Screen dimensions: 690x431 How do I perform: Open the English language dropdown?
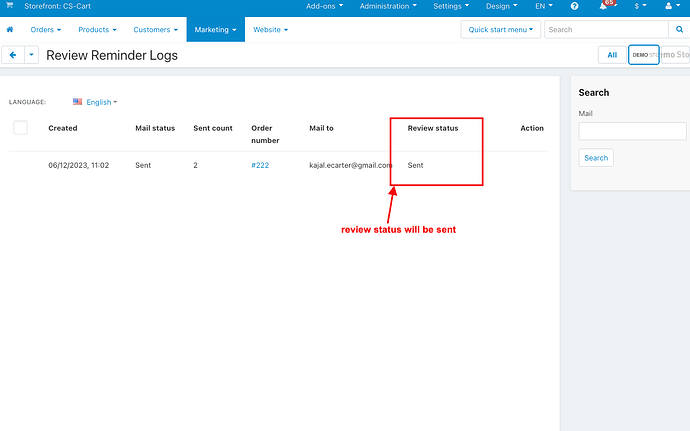click(101, 102)
